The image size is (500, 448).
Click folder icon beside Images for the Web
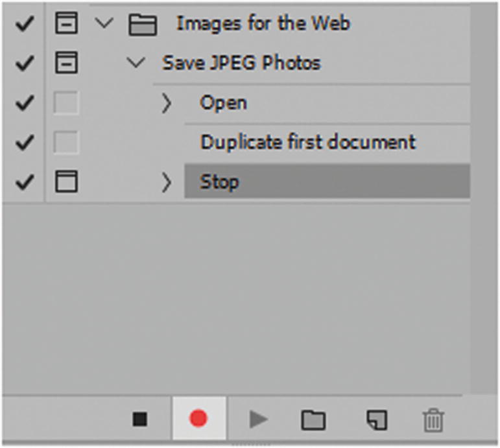point(143,25)
